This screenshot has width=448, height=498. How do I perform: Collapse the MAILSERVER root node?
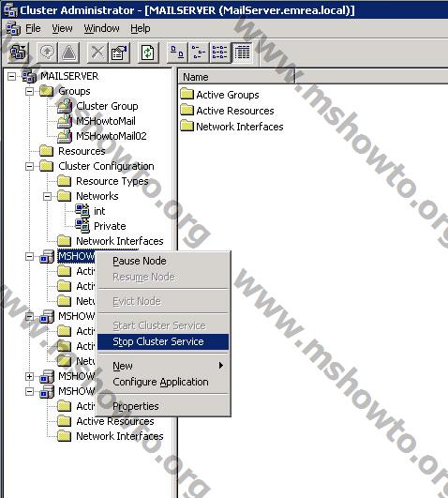12,76
